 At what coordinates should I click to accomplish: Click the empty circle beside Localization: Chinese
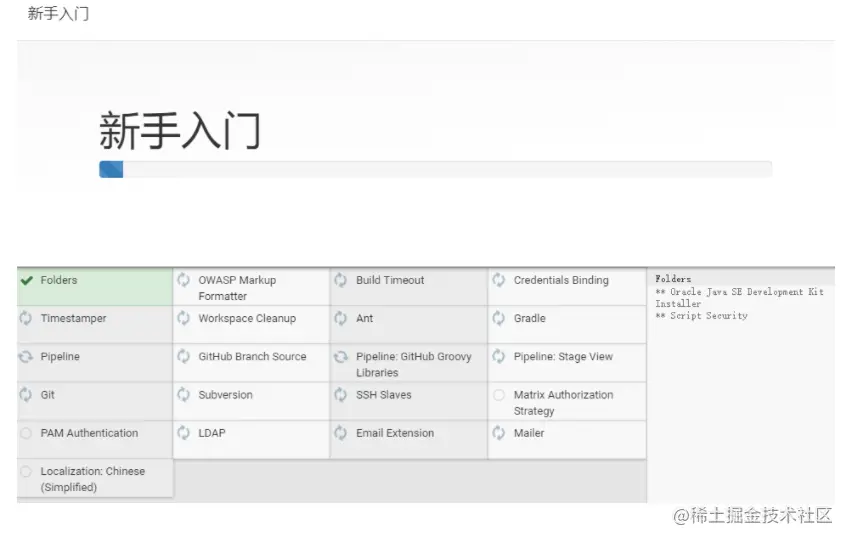click(26, 472)
